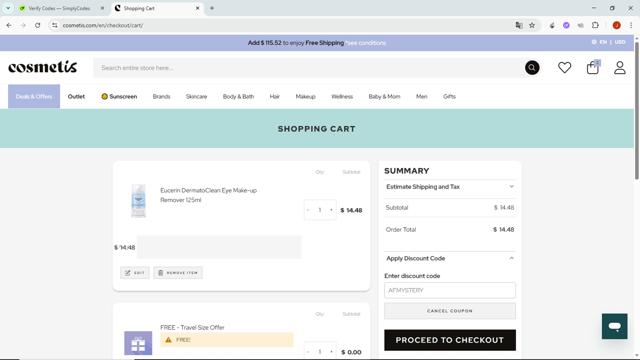This screenshot has width=640, height=360.
Task: Open the Makeup menu
Action: point(305,97)
